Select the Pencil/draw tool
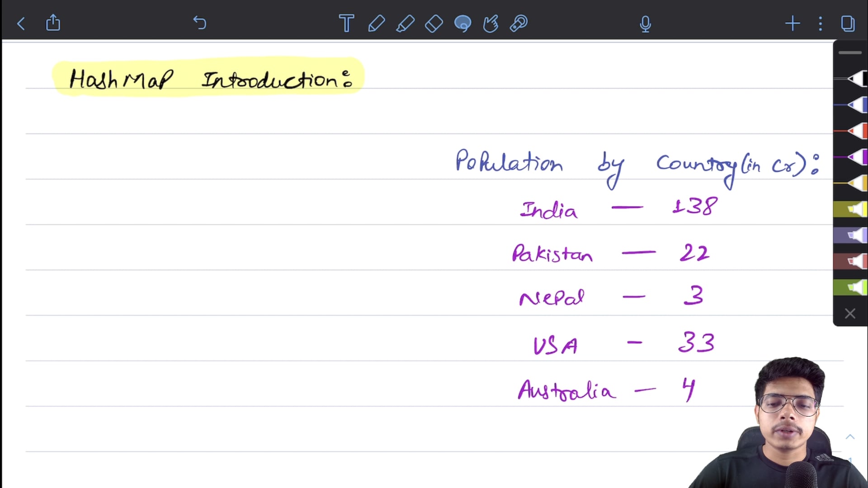The height and width of the screenshot is (488, 868). pos(376,23)
